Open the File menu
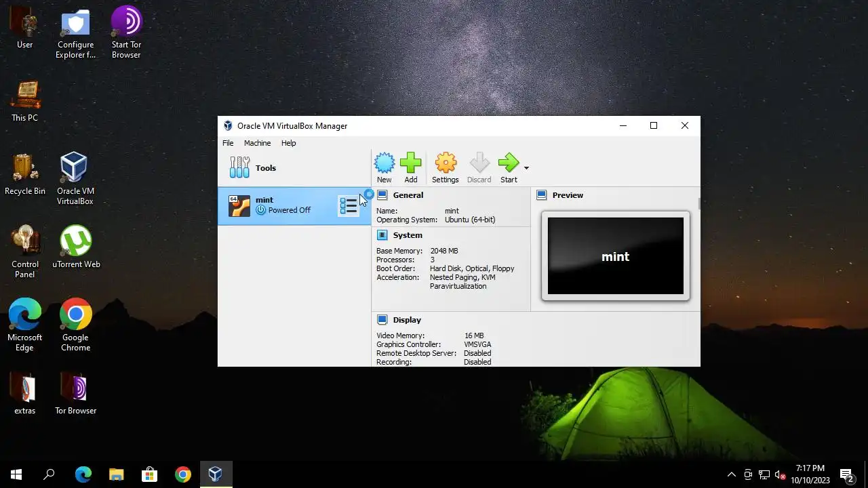 (x=228, y=143)
